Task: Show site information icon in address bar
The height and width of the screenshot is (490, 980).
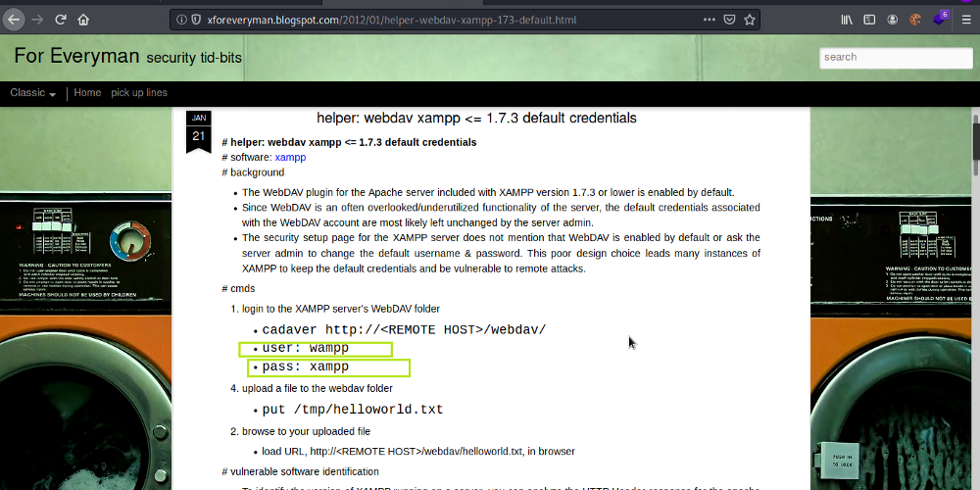Action: pyautogui.click(x=181, y=20)
